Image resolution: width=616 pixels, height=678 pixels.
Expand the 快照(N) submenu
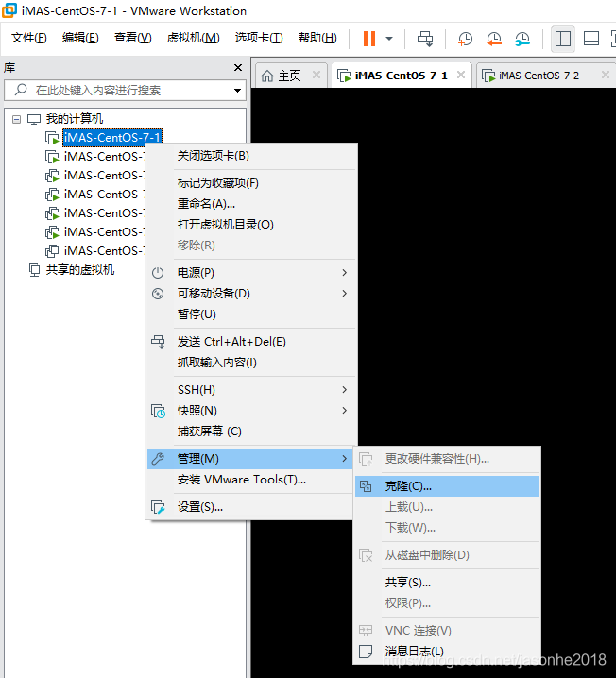coord(252,411)
